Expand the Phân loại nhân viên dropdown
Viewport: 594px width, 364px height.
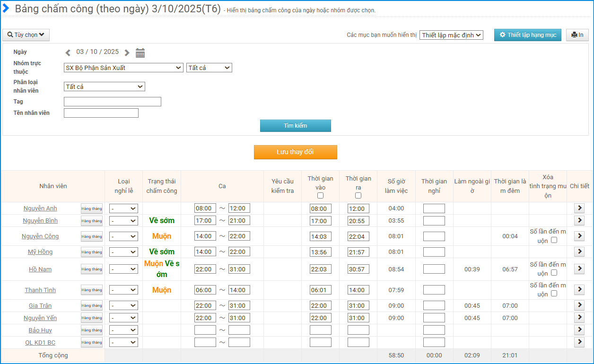click(105, 87)
